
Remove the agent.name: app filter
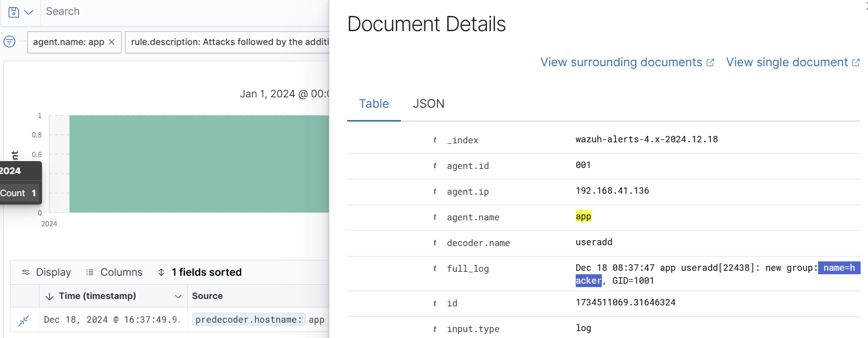coord(112,42)
